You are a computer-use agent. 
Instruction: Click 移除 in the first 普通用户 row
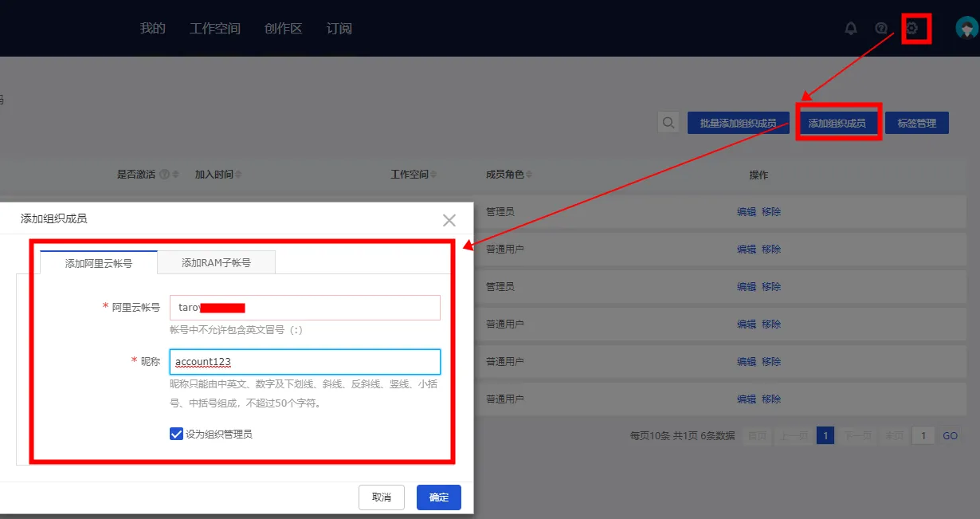[771, 250]
